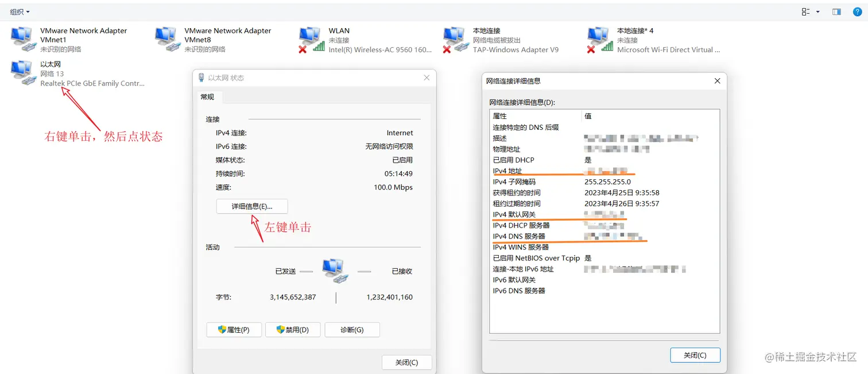Click the 无网络访问权限 IPv6 status
Viewport: 868px width, 374px height.
pyautogui.click(x=389, y=146)
